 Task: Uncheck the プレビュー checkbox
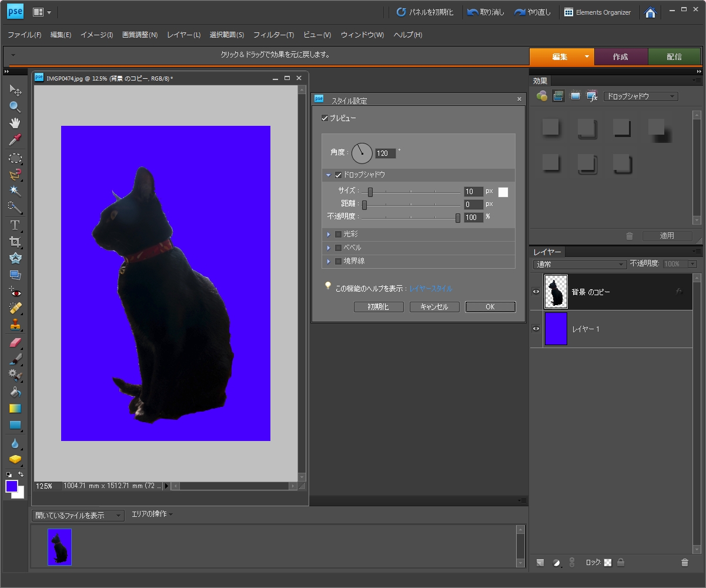pyautogui.click(x=325, y=118)
